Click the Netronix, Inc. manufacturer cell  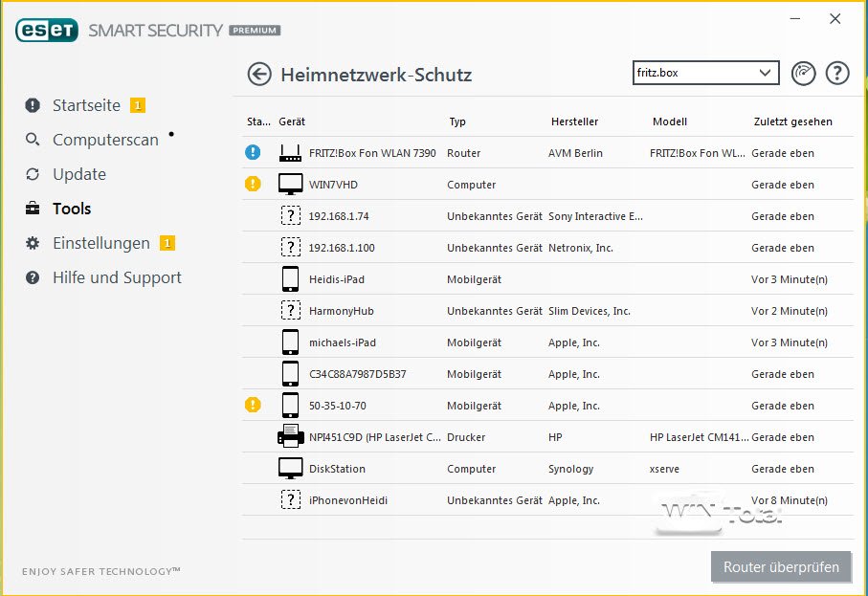pos(581,248)
